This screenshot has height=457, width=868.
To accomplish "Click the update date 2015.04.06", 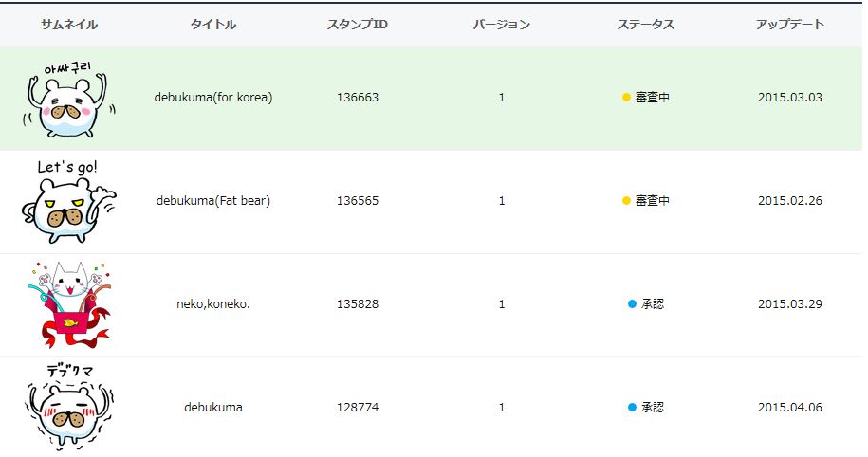I will 790,408.
